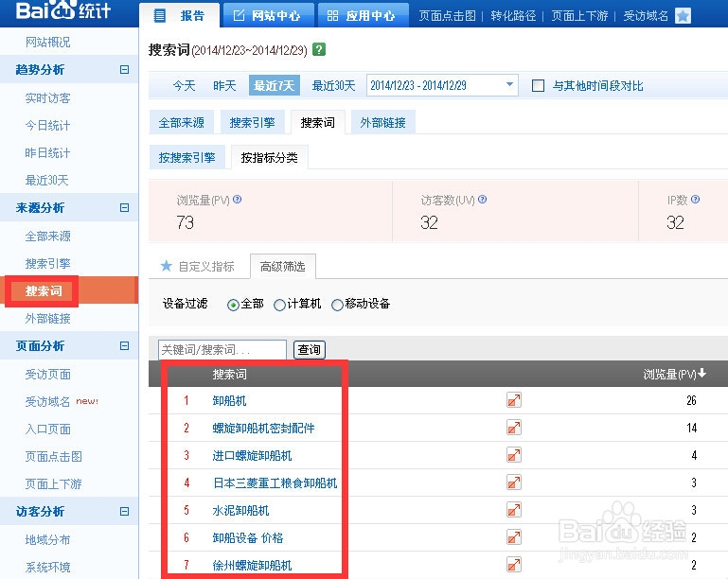Open the 页面上下游 link in top bar
This screenshot has height=579, width=728.
click(579, 16)
